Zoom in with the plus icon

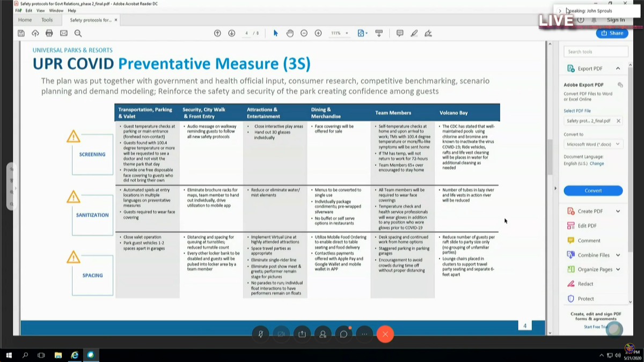click(318, 33)
